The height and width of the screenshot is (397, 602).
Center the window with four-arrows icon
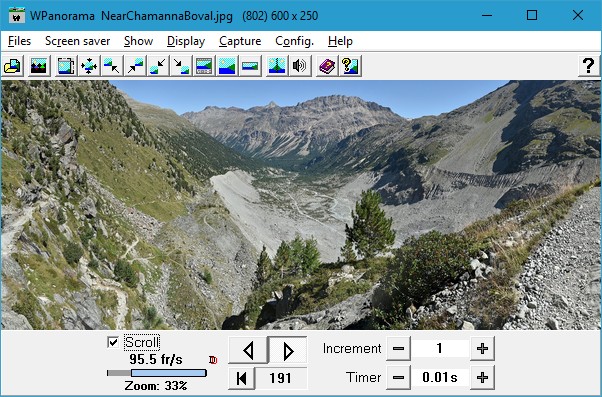(89, 66)
